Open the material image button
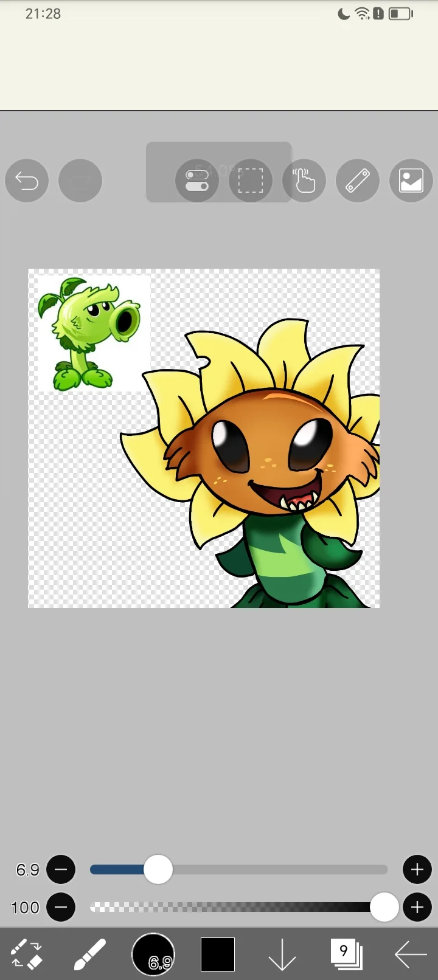This screenshot has height=980, width=438. (411, 181)
